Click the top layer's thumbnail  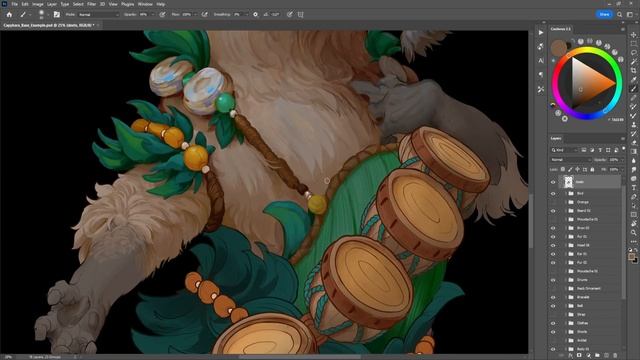(568, 182)
